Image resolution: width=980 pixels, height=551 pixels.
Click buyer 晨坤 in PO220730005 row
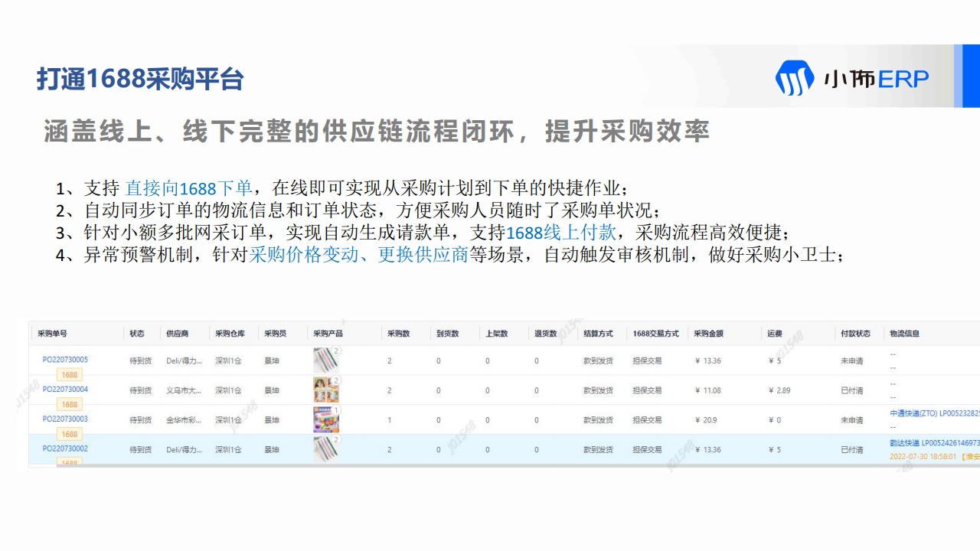[272, 360]
